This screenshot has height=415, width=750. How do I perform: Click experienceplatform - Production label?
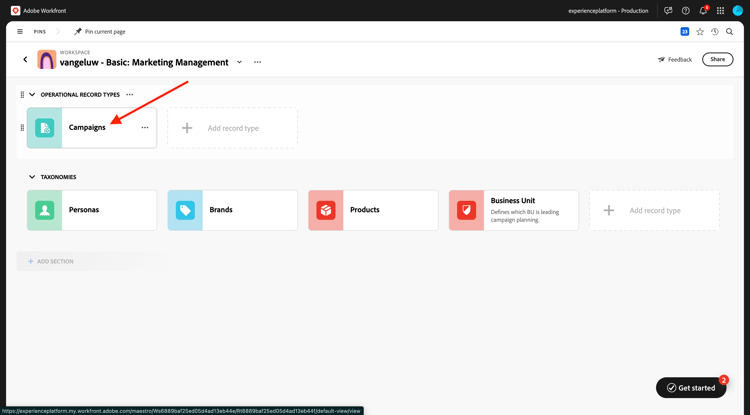(608, 11)
